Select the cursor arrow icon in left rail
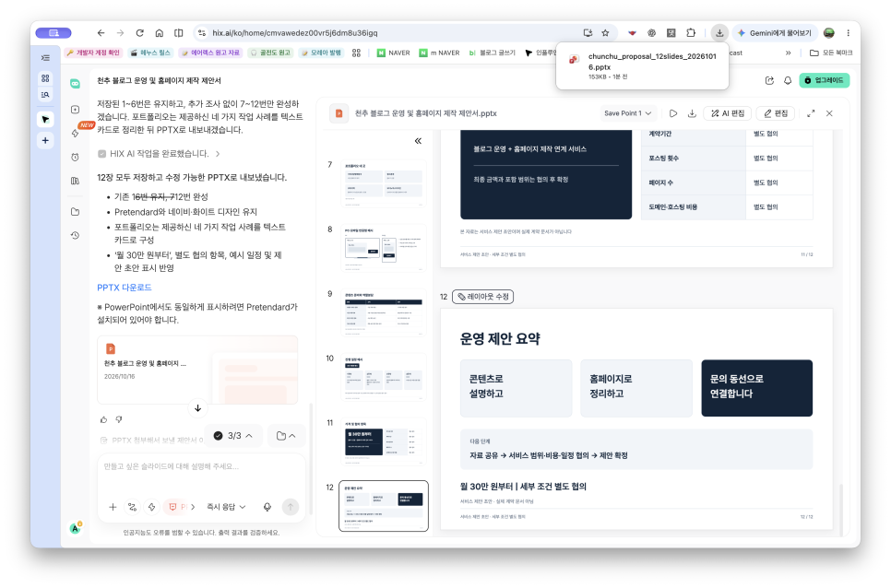This screenshot has height=588, width=891. pyautogui.click(x=45, y=119)
